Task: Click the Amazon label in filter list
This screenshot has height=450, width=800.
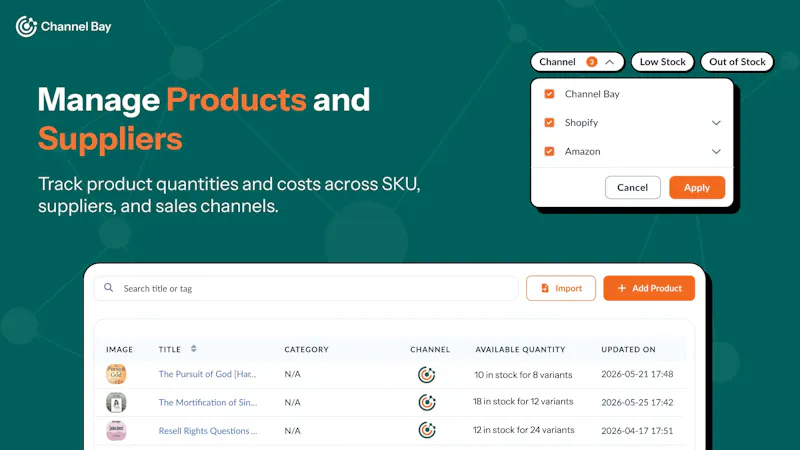Action: tap(582, 151)
